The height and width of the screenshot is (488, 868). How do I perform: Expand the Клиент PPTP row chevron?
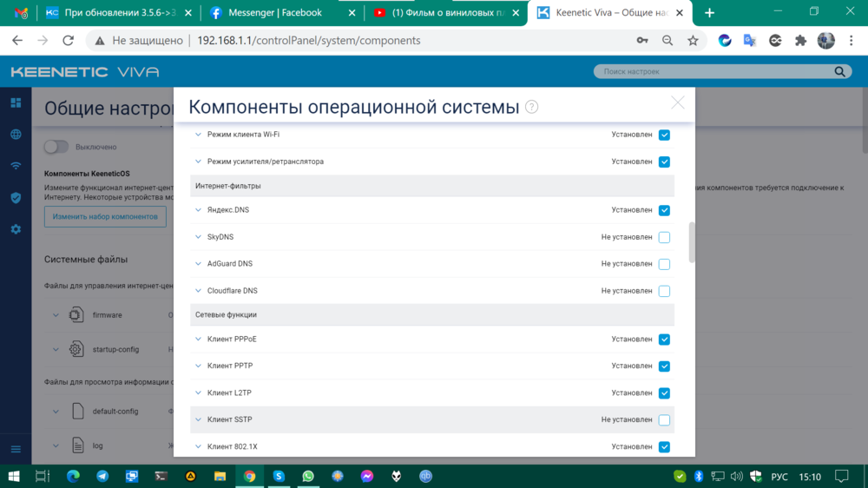point(198,366)
